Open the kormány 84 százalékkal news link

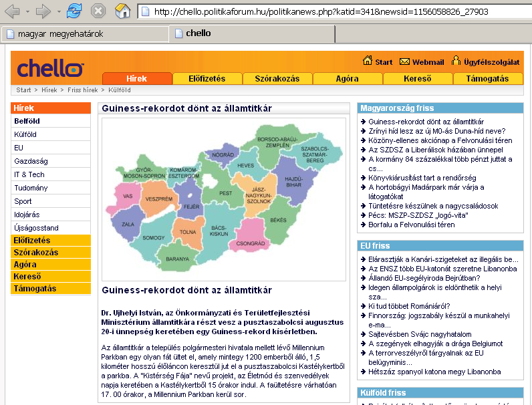tap(440, 164)
